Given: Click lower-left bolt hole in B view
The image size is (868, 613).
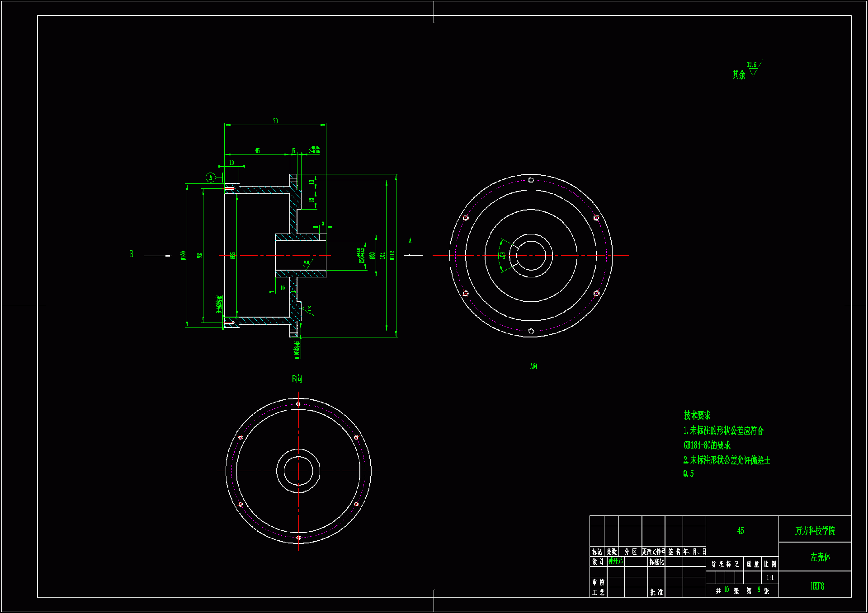Looking at the screenshot, I should point(241,504).
